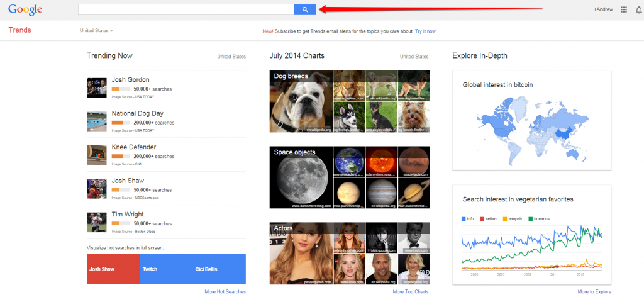The height and width of the screenshot is (297, 644).
Task: Click the husky puppy image
Action: click(348, 117)
